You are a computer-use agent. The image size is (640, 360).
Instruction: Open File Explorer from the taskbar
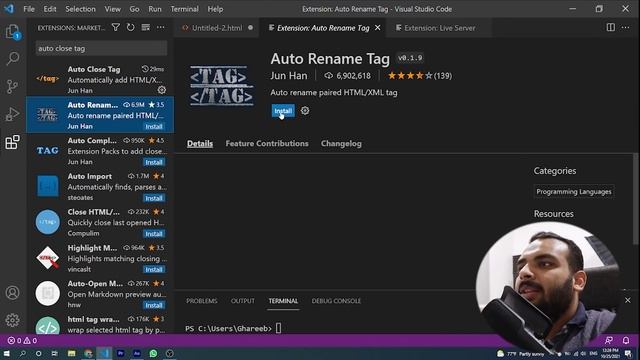[71, 353]
